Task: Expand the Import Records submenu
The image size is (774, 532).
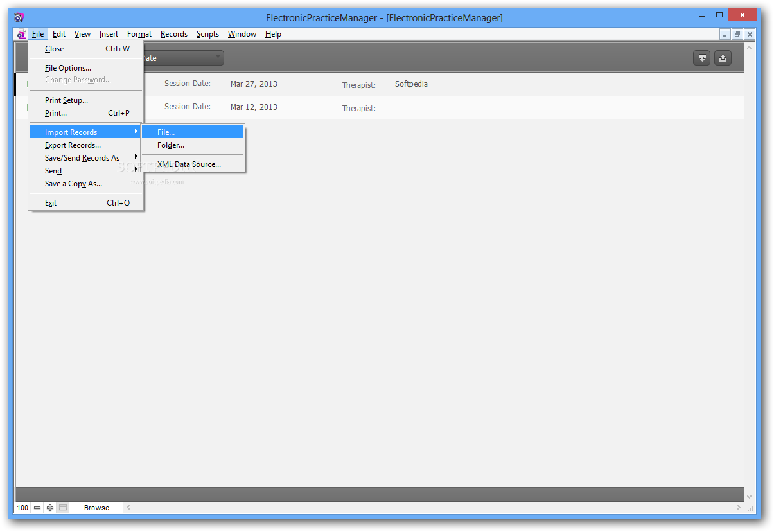Action: click(x=85, y=132)
